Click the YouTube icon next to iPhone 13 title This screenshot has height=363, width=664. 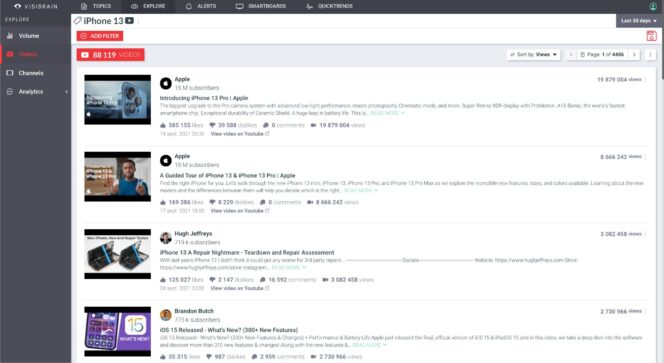coord(130,20)
